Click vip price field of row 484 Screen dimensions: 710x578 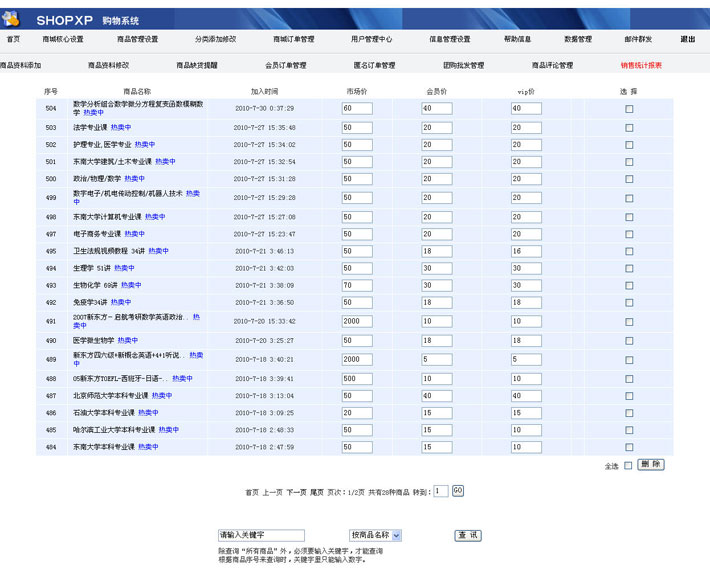(x=526, y=447)
